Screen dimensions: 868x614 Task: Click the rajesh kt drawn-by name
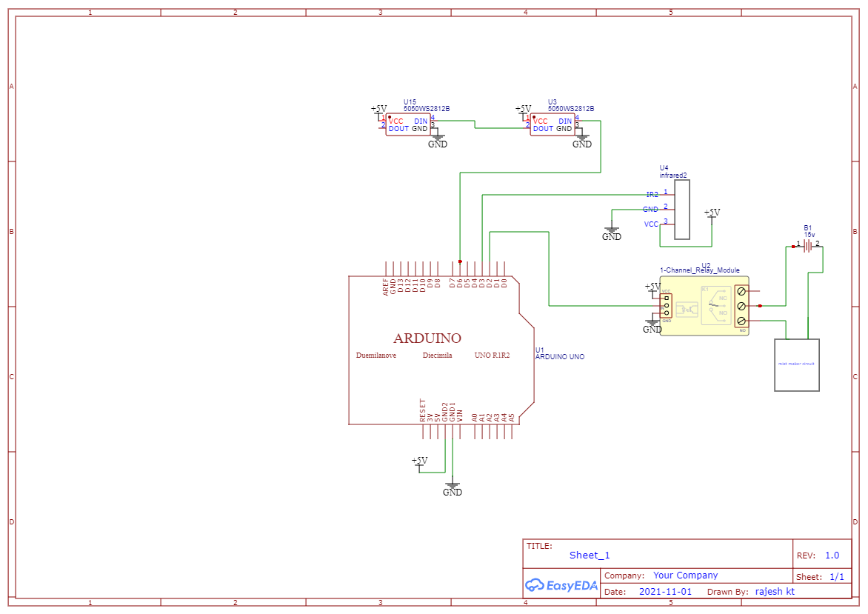(x=775, y=591)
